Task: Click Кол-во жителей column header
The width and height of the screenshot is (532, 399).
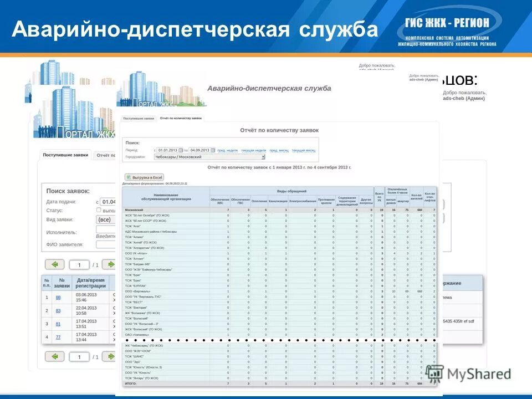Action: (416, 197)
